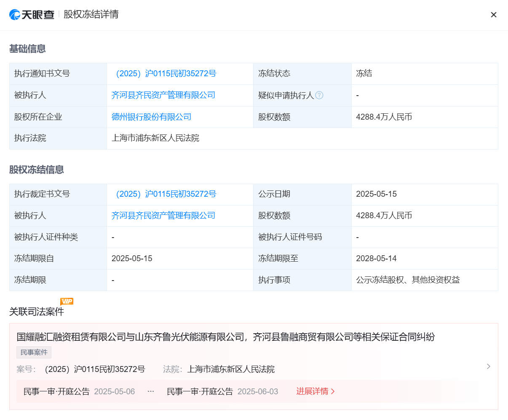508x420 pixels.
Task: Open 进展详情 case progress link
Action: click(315, 391)
